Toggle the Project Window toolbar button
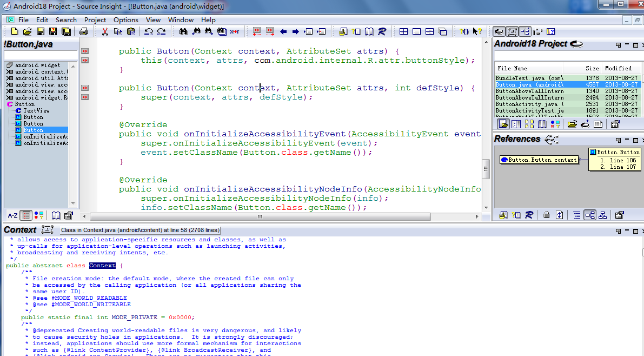 tap(499, 32)
